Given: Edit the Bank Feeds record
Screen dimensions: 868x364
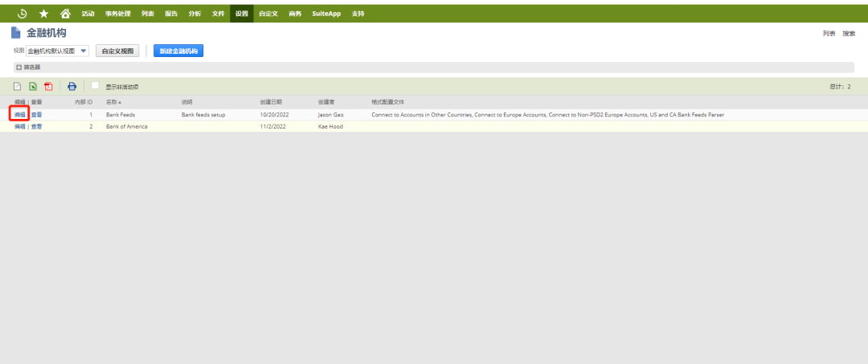Looking at the screenshot, I should pyautogui.click(x=20, y=115).
